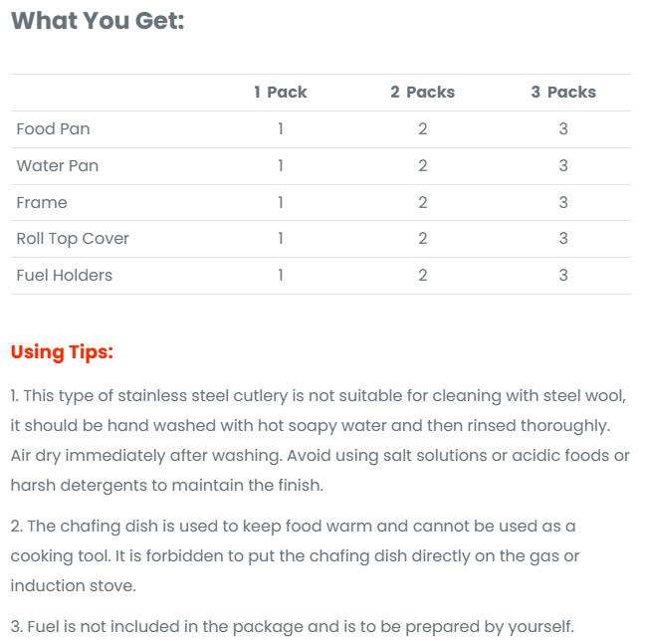Click the "Roll Top Cover" row label
647x644 pixels.
pos(73,238)
